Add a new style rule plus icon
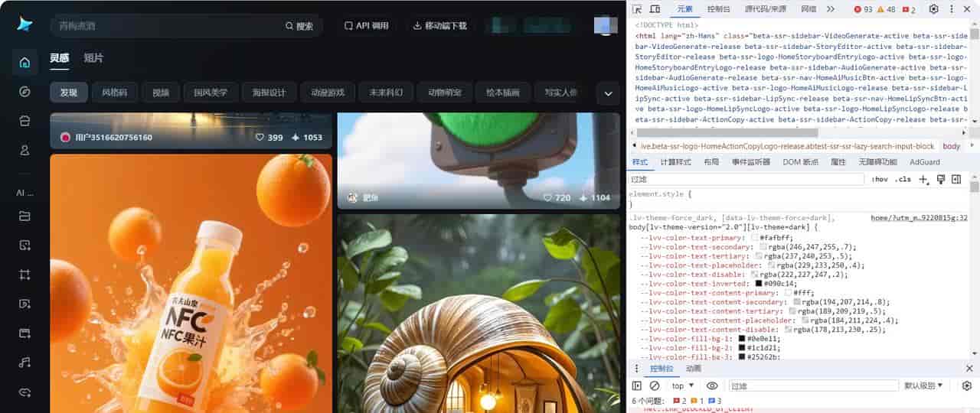This screenshot has width=980, height=413. 924,179
